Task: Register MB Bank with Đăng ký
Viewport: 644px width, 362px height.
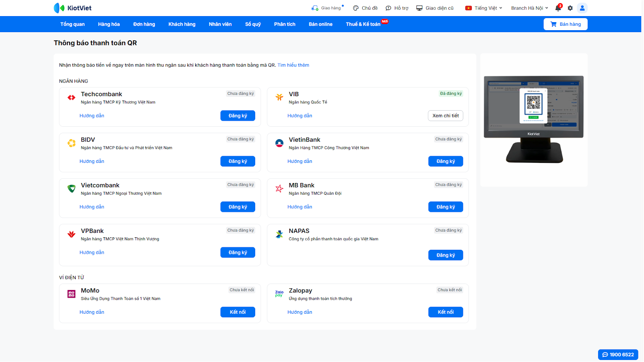Action: [446, 207]
